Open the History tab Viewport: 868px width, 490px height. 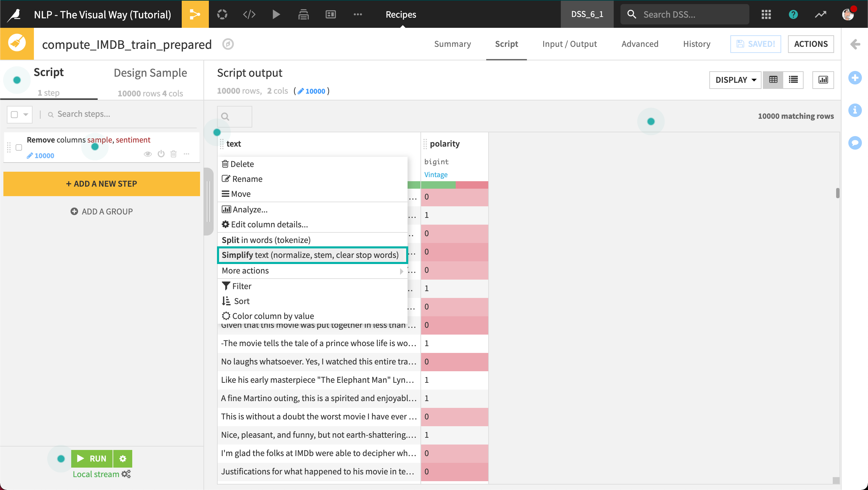pos(696,44)
